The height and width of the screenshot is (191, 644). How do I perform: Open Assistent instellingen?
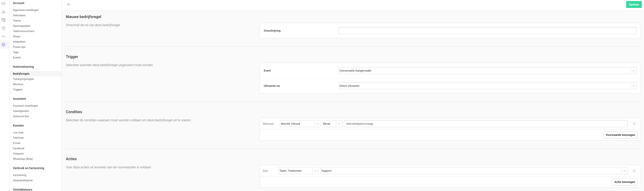click(26, 106)
